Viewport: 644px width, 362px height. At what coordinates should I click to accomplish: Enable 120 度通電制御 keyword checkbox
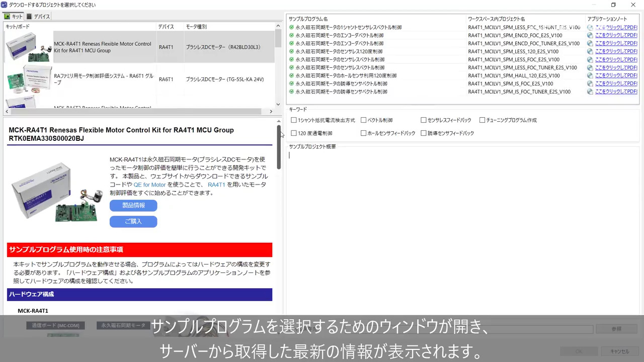[294, 133]
